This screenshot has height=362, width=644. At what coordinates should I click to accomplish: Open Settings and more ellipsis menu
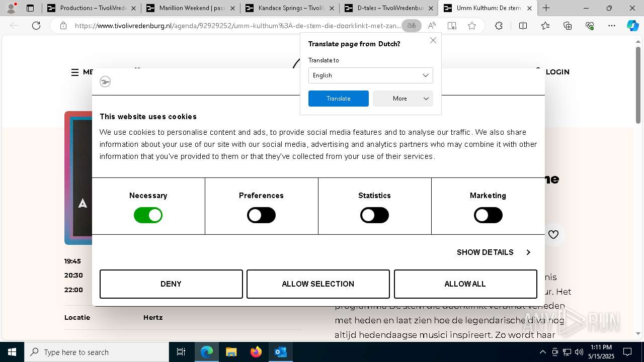click(x=612, y=26)
